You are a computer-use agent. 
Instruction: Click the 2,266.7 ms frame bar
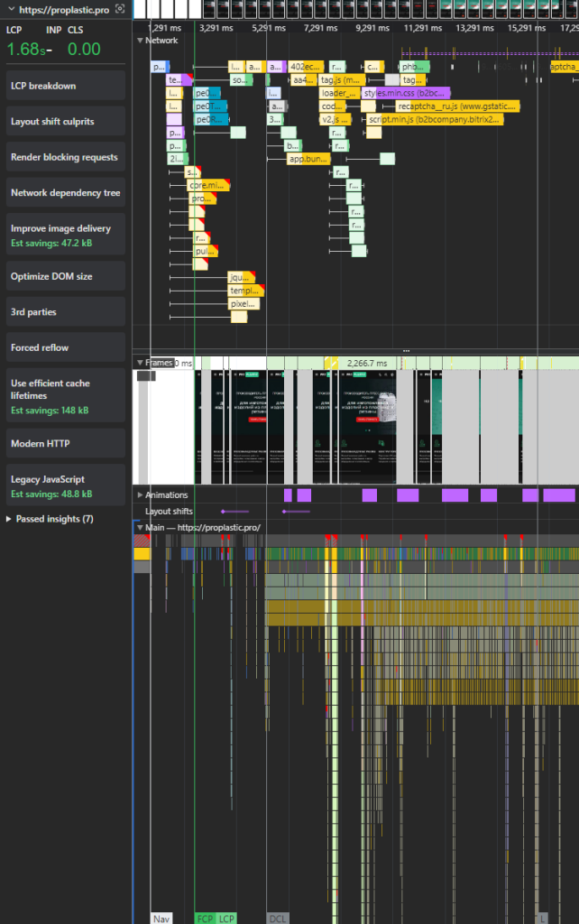[366, 363]
